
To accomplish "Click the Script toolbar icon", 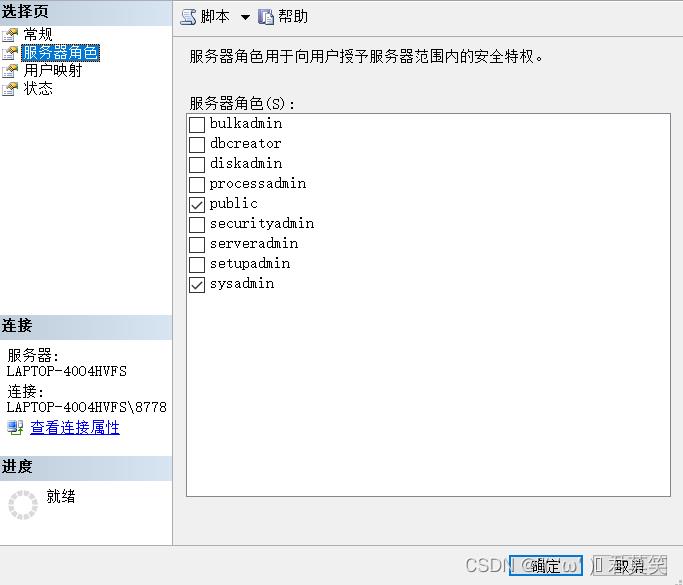I will pyautogui.click(x=189, y=17).
